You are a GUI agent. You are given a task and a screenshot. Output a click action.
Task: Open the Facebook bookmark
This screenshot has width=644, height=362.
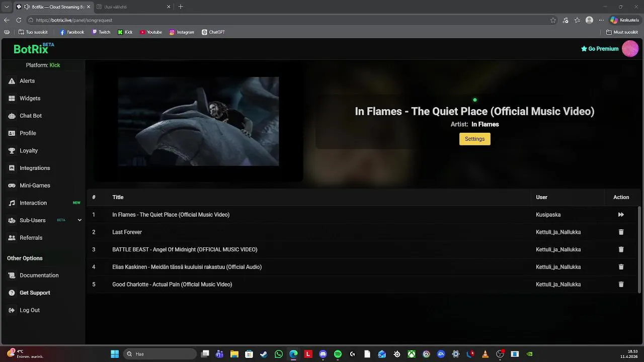coord(72,32)
